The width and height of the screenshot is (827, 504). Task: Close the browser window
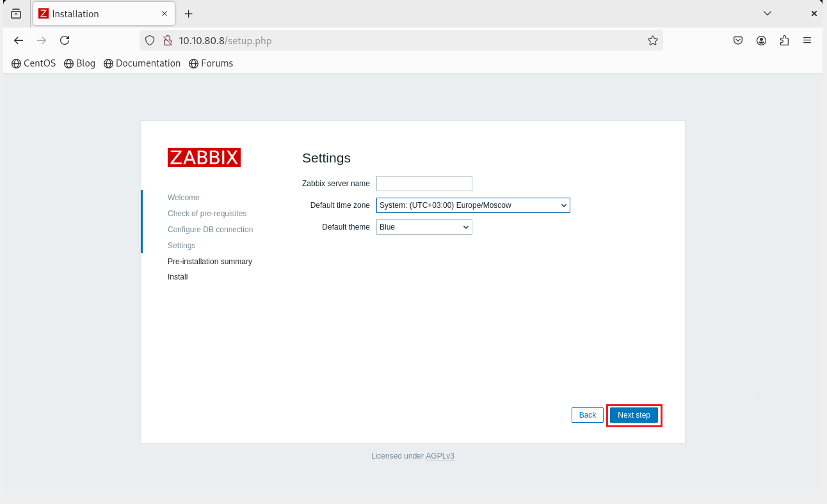[x=814, y=13]
